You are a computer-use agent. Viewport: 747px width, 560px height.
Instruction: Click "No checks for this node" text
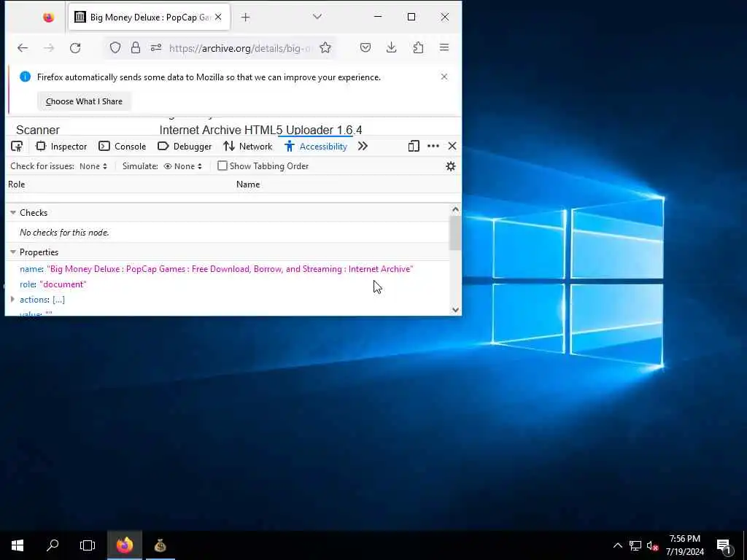tap(64, 233)
